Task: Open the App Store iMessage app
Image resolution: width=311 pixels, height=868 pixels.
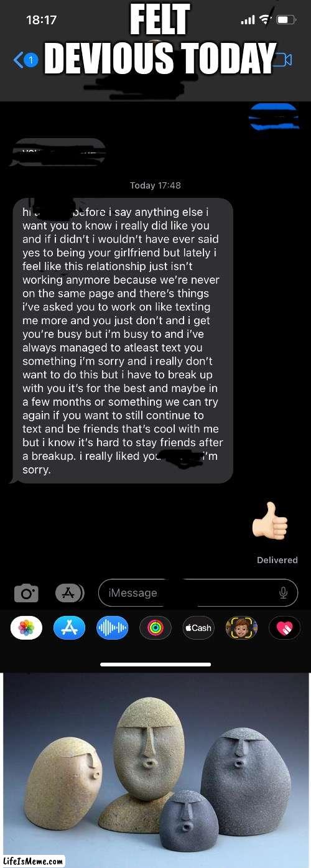Action: click(x=69, y=628)
